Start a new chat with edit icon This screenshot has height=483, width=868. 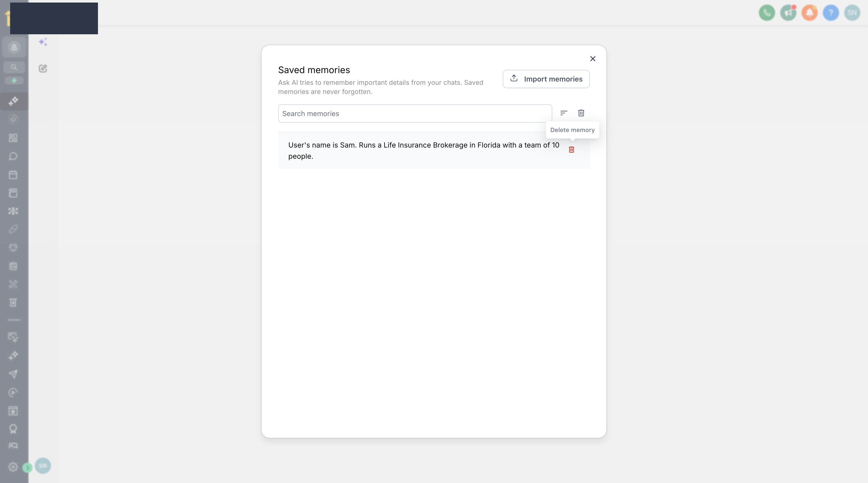click(x=43, y=68)
